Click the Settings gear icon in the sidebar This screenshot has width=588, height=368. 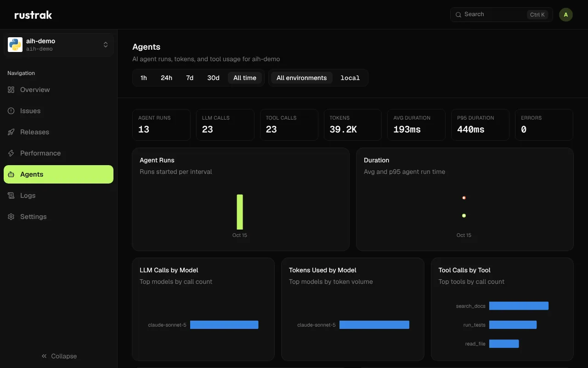pos(11,217)
